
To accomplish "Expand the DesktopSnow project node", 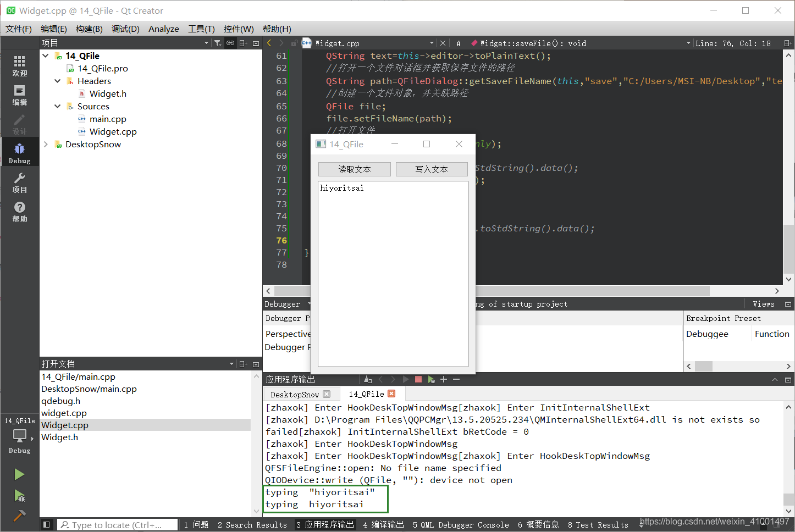I will click(x=46, y=144).
